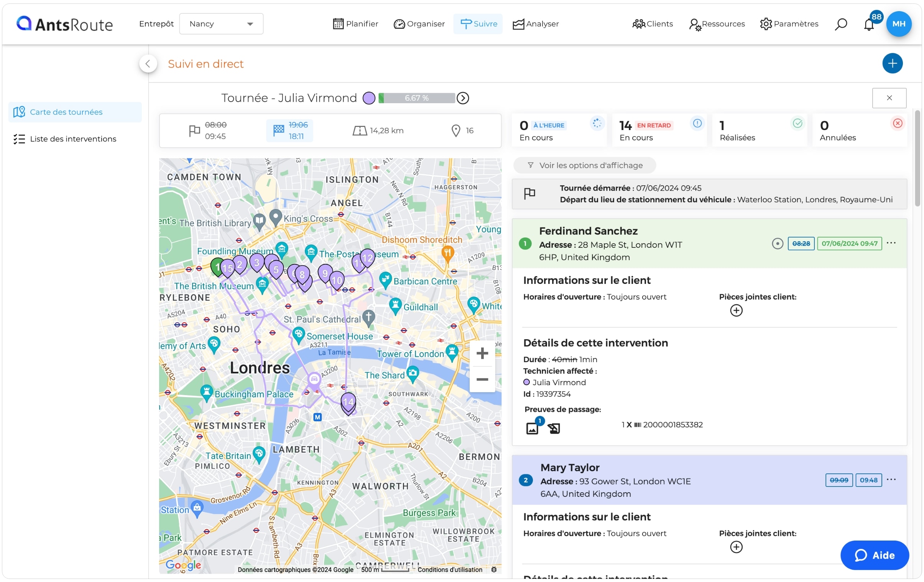Open the Planifier menu
Viewport: 924px width, 582px height.
355,24
